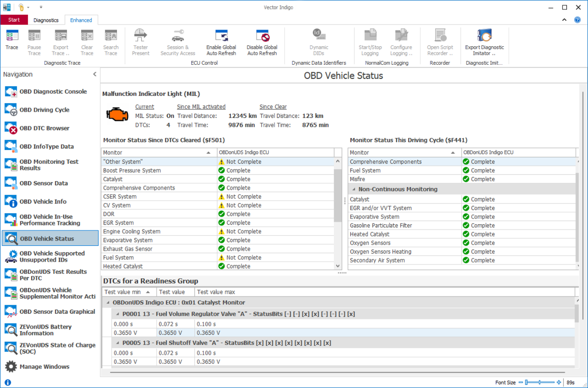Collapse the Navigation panel
Viewport: 588px width, 388px height.
94,74
